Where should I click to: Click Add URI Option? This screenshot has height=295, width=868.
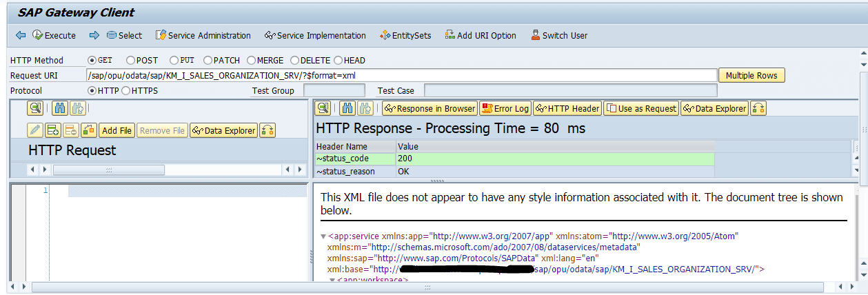coord(481,35)
